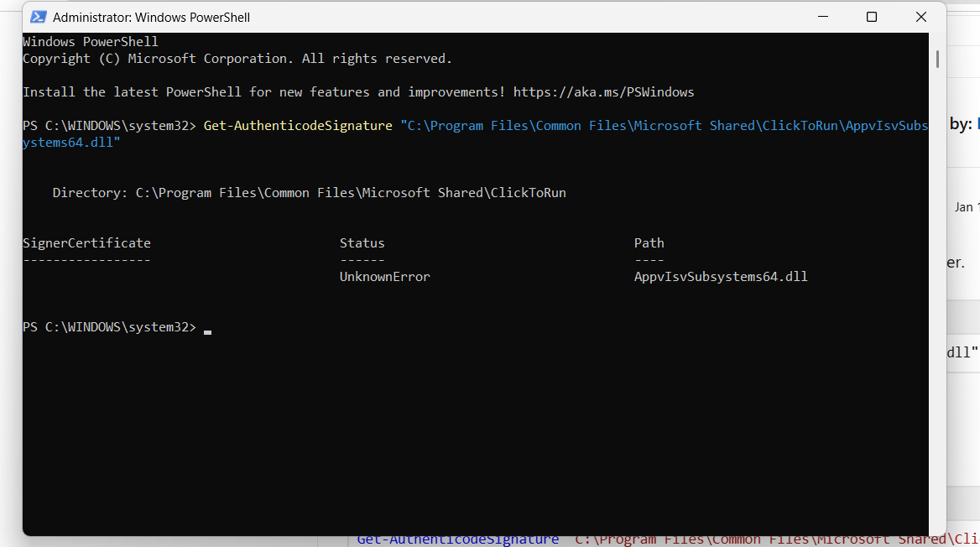
Task: Minimize the PowerShell window
Action: coord(822,16)
